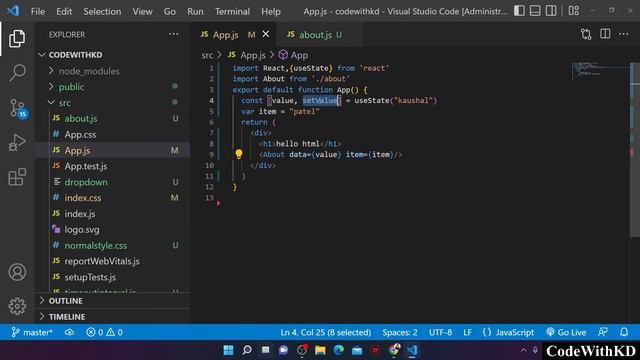The height and width of the screenshot is (360, 640).
Task: Open Manage gear in activity bar
Action: pos(17,306)
